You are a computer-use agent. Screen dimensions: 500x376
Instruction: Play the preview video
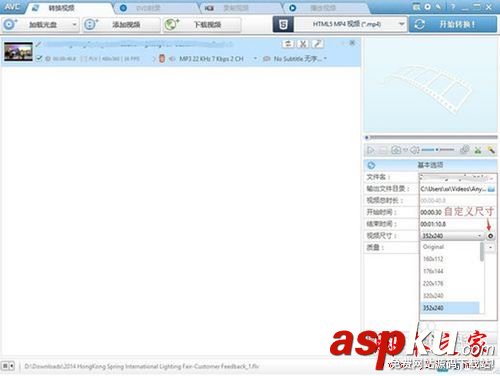(x=370, y=150)
